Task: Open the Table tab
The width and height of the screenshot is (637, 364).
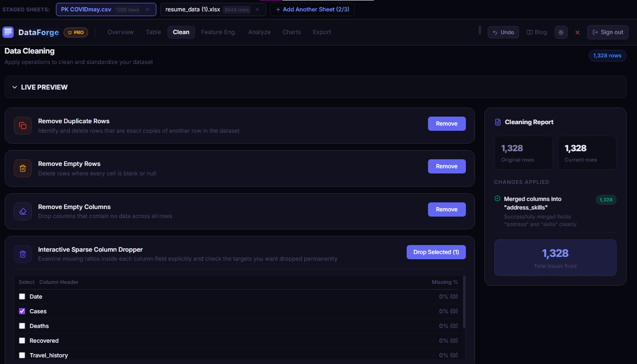Action: pos(154,32)
